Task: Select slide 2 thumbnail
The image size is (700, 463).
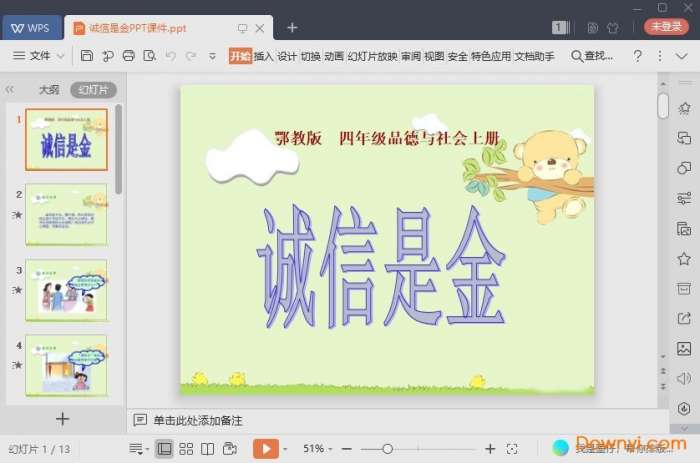Action: point(67,215)
